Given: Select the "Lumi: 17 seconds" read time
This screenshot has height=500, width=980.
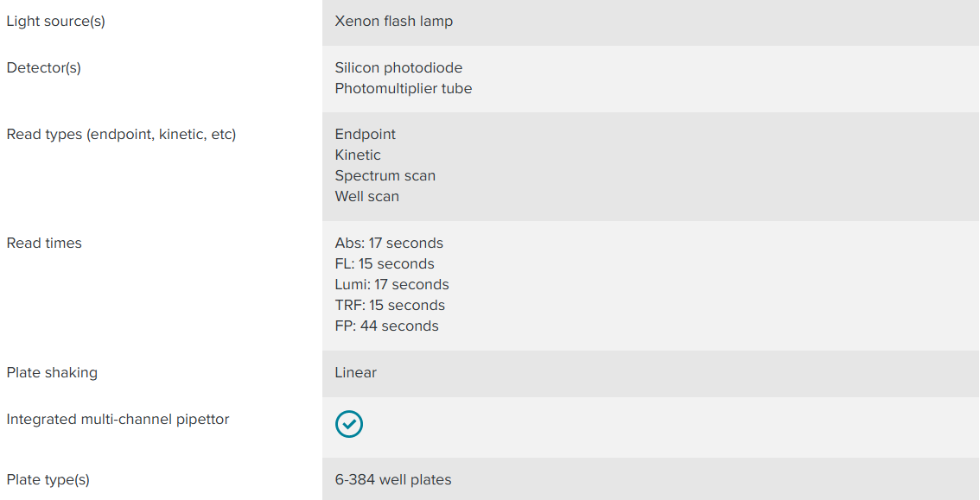Looking at the screenshot, I should click(391, 285).
